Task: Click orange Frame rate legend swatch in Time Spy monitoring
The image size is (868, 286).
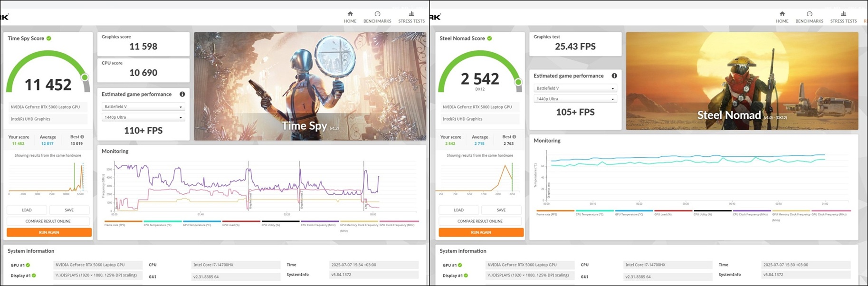Action: click(x=123, y=221)
